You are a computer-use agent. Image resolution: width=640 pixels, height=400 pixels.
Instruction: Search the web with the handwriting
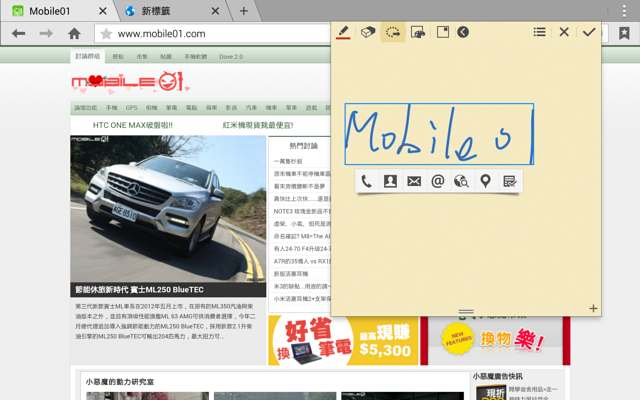[461, 181]
